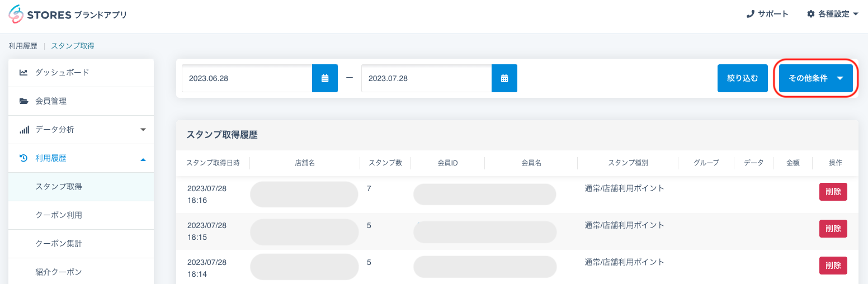Click the start date field 2023.06.28

pos(247,78)
